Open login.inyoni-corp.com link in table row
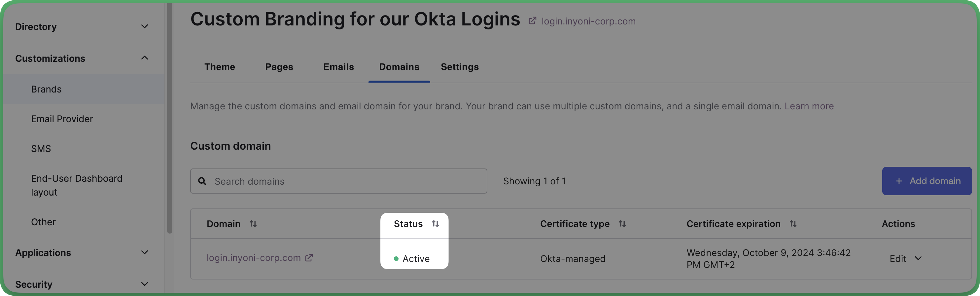Viewport: 980px width, 296px height. click(x=253, y=258)
